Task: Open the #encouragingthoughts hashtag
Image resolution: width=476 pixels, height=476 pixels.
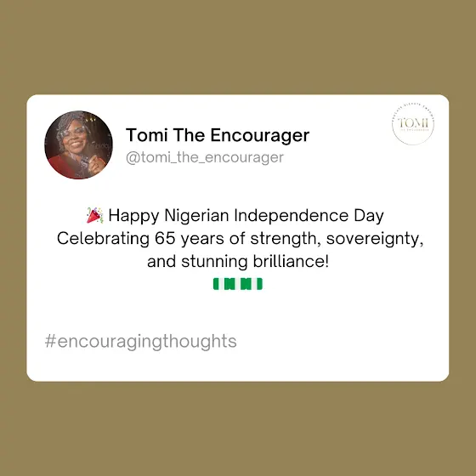Action: pyautogui.click(x=141, y=341)
